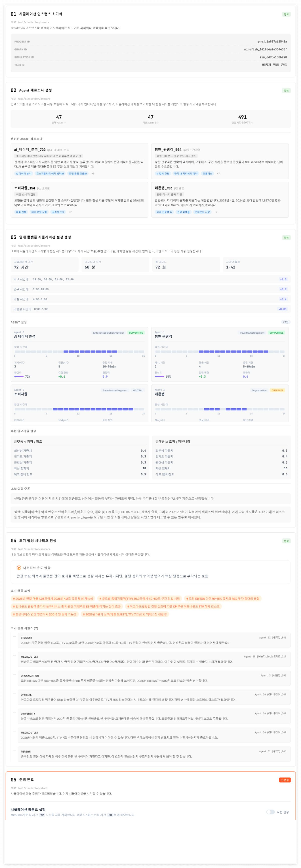Click the AI 데이터 분석 tag

24,174
